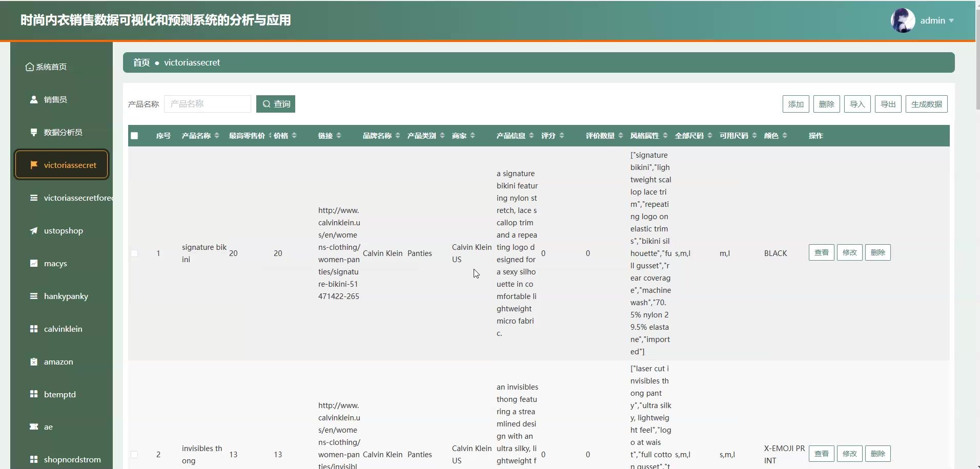Click the sort arrows on 价格 column
980x469 pixels.
(294, 136)
